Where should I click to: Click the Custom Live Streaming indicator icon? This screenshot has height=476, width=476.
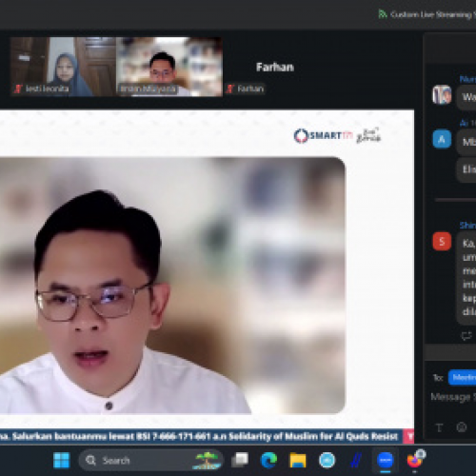coord(383,14)
